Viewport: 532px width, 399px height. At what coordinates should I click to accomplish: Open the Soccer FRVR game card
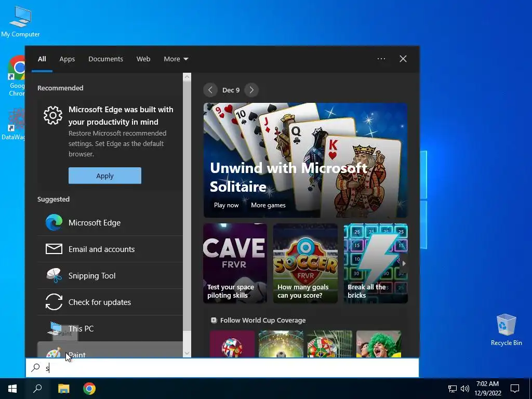(x=305, y=263)
